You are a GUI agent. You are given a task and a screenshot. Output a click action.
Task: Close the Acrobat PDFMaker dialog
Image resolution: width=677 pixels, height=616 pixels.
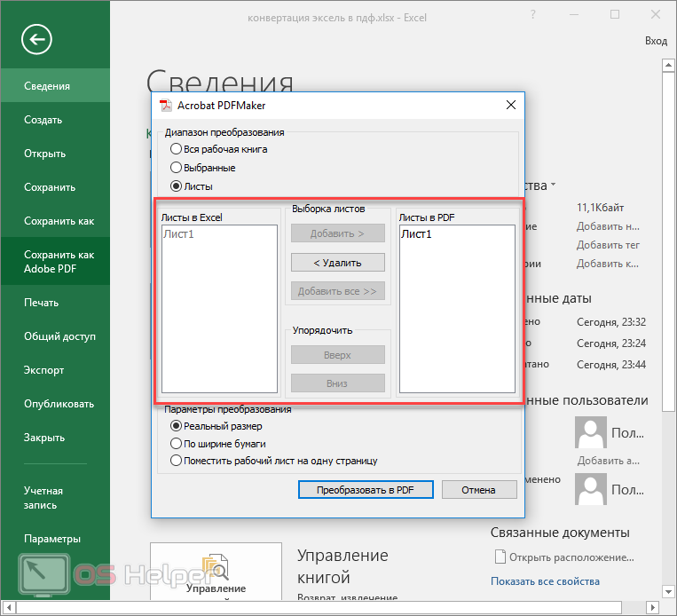[511, 105]
